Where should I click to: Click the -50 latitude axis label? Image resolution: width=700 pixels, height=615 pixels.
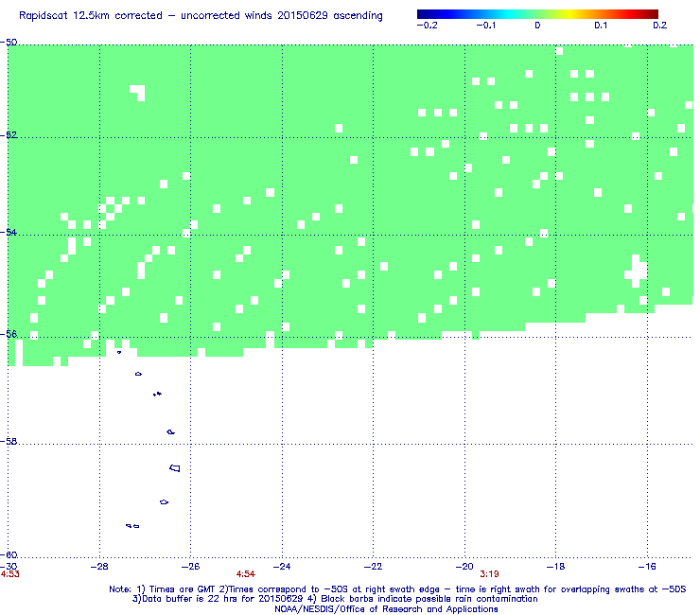(9, 43)
